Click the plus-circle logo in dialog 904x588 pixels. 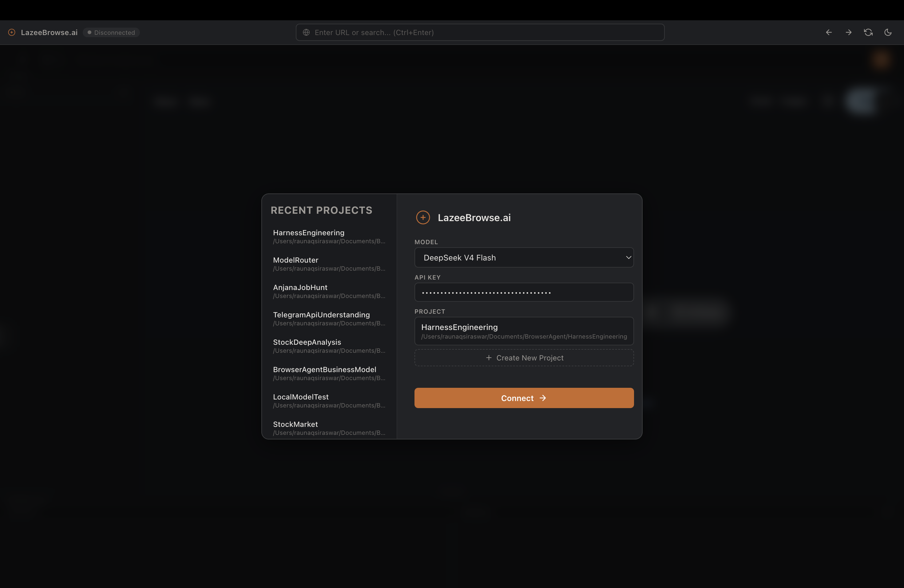(423, 218)
